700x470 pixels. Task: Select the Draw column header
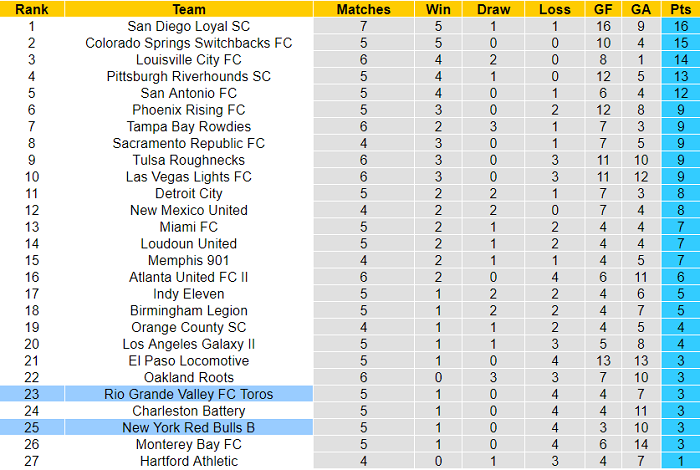[x=493, y=9]
